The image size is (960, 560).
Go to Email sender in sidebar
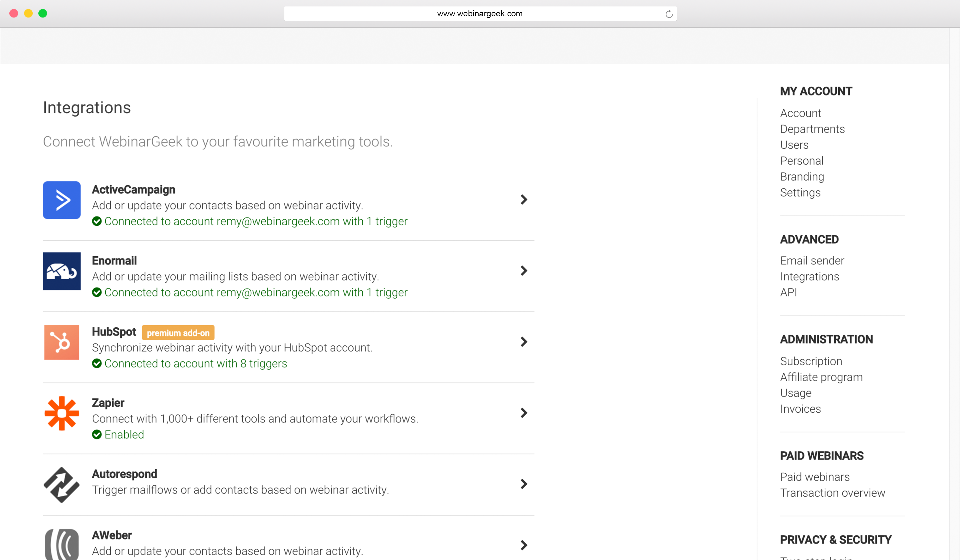[x=812, y=261]
